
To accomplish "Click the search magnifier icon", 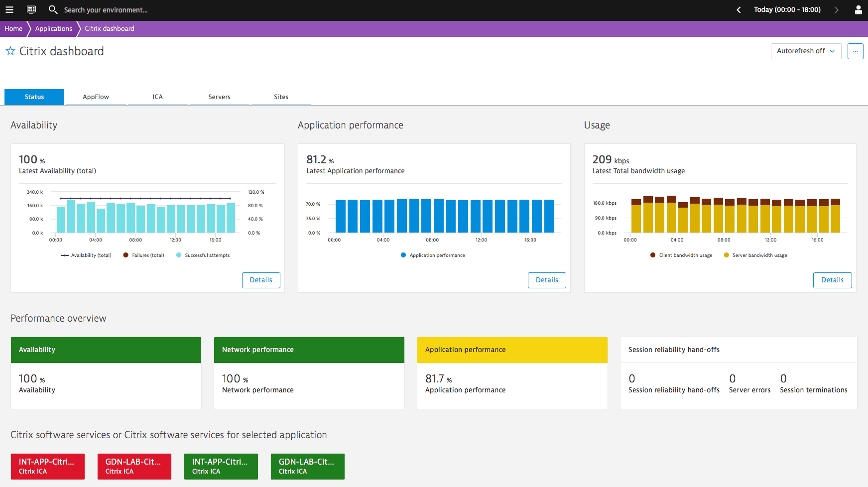I will point(53,9).
